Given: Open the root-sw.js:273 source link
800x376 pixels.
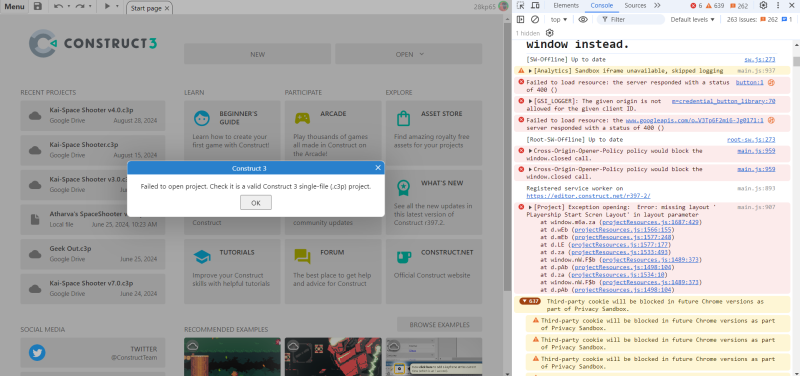Looking at the screenshot, I should (751, 140).
